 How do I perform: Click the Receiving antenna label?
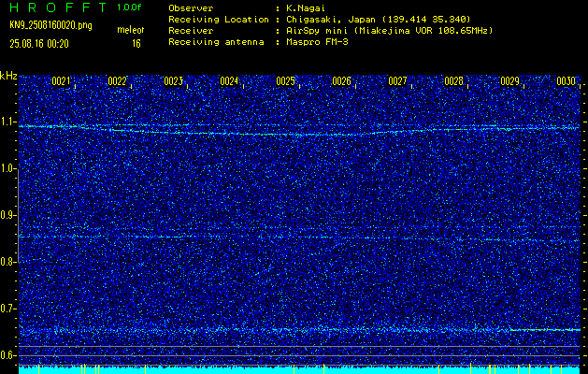click(x=216, y=42)
